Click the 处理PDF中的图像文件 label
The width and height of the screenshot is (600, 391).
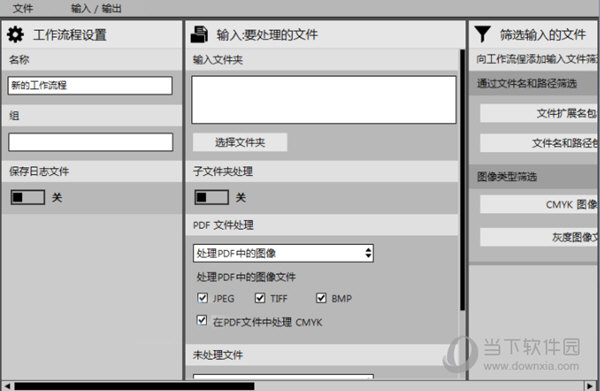[x=246, y=277]
